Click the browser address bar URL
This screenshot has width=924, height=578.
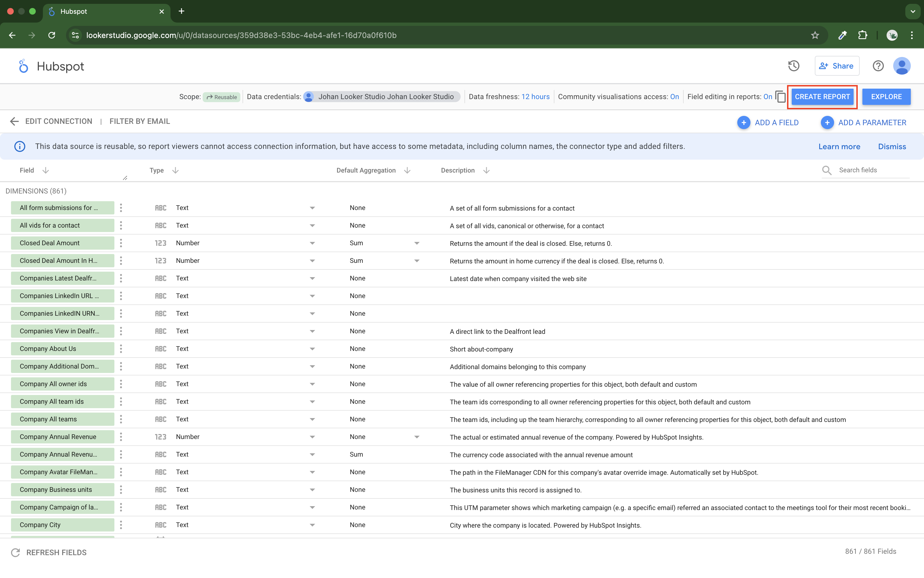pos(241,35)
